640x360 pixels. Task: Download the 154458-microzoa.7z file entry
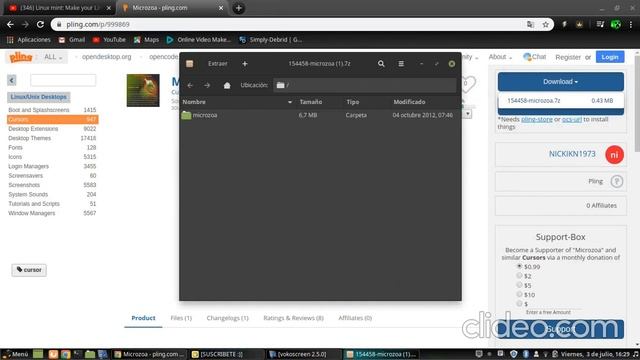(560, 100)
